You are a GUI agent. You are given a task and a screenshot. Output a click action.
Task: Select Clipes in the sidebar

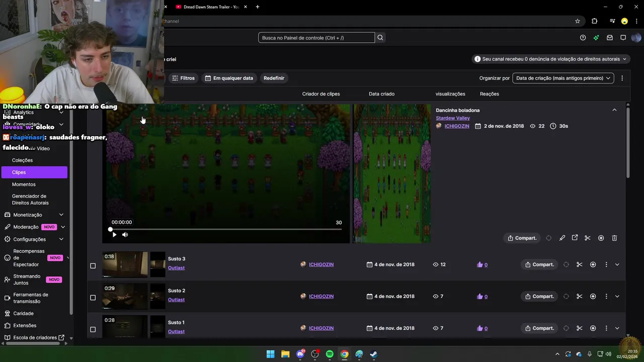pos(34,172)
